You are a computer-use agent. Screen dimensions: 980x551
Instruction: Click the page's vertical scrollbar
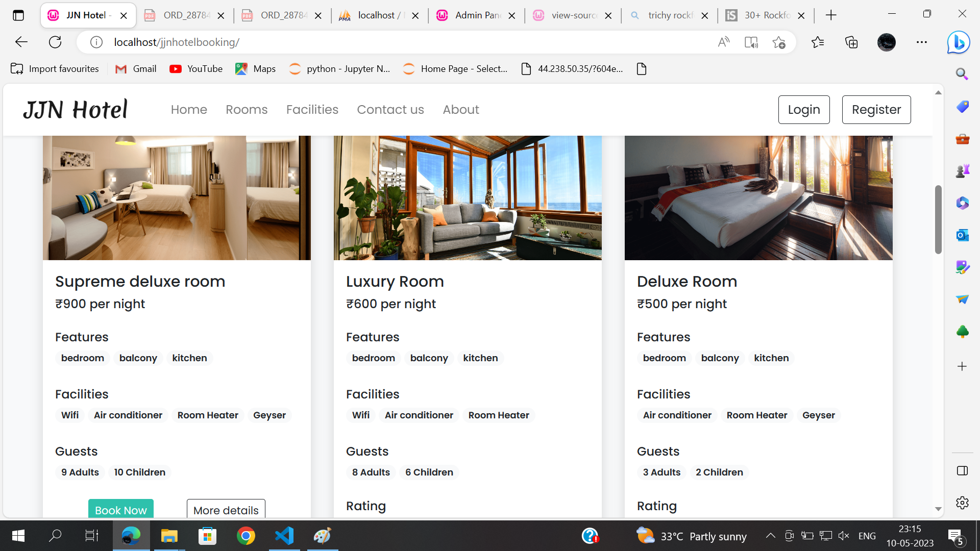click(938, 219)
